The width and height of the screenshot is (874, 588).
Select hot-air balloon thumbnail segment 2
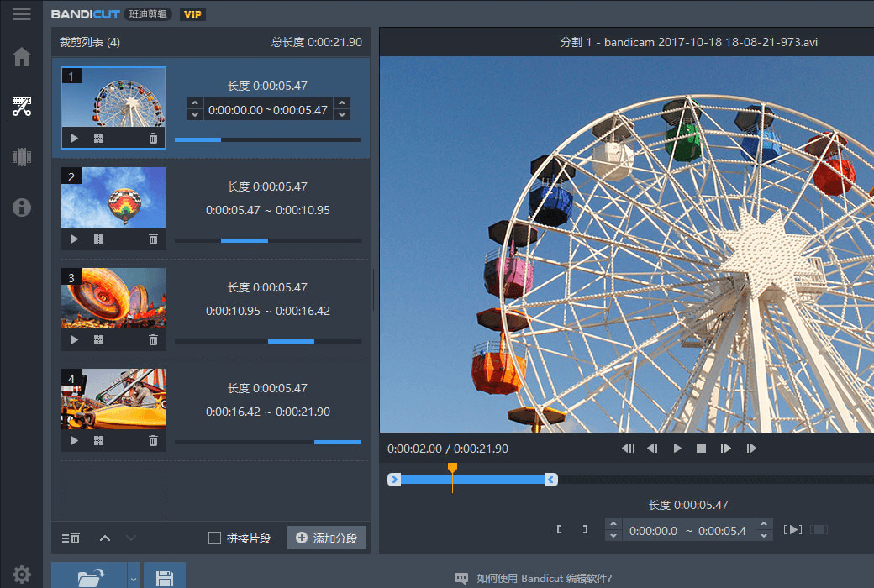coord(113,197)
